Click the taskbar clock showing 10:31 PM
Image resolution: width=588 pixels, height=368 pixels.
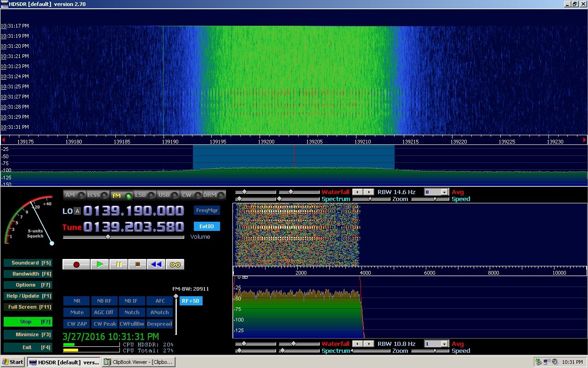(x=572, y=362)
